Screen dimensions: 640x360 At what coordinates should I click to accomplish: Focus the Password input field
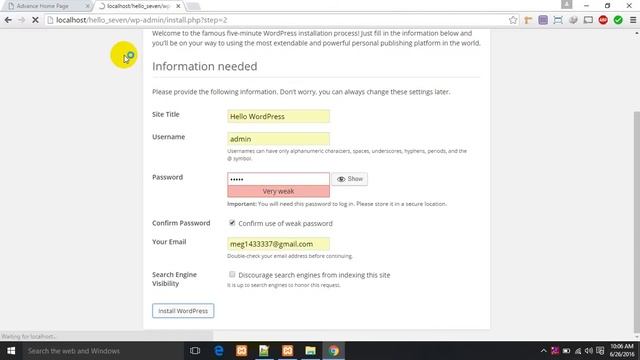[278, 179]
